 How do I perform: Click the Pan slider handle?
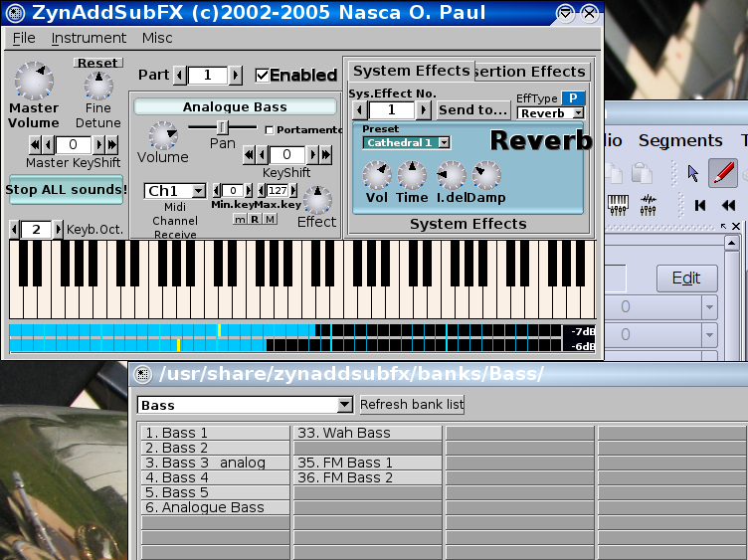[x=222, y=127]
